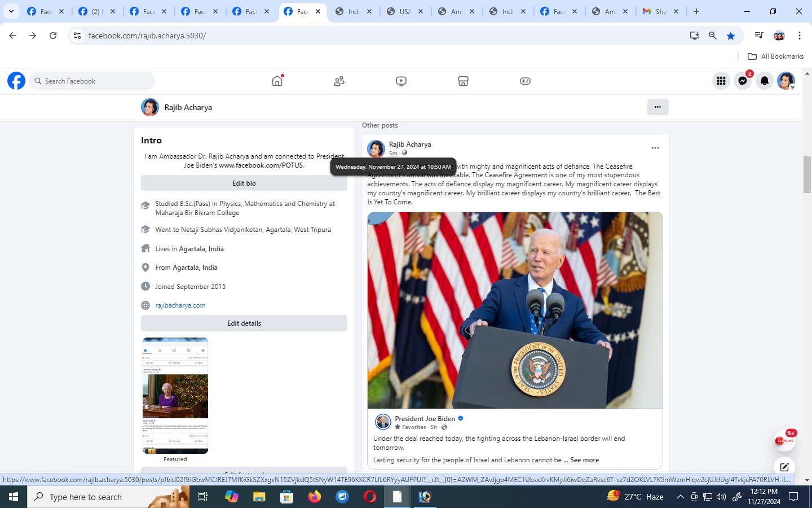812x508 pixels.
Task: Open a new browser tab
Action: click(696, 11)
